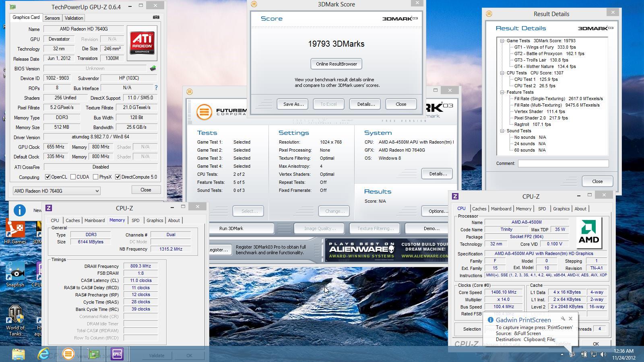This screenshot has height=362, width=644.
Task: Collapse the Sound Tests tree node
Action: coord(502,131)
